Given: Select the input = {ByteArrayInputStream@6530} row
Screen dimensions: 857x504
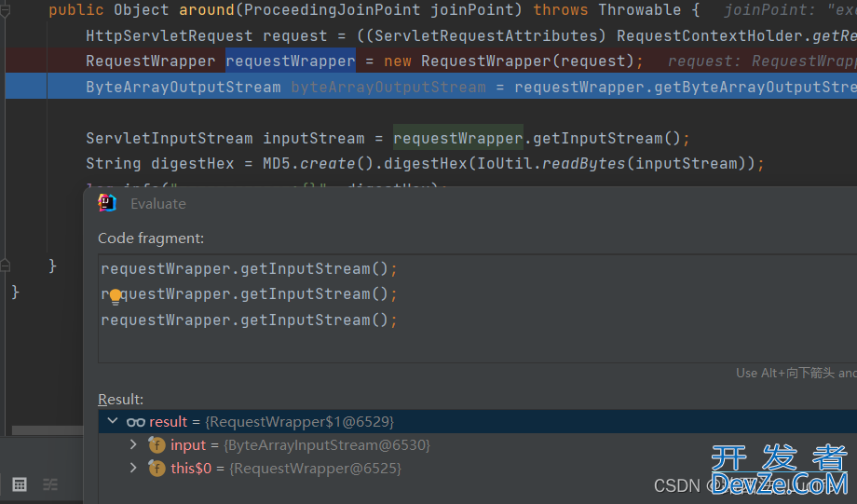Looking at the screenshot, I should [x=478, y=445].
